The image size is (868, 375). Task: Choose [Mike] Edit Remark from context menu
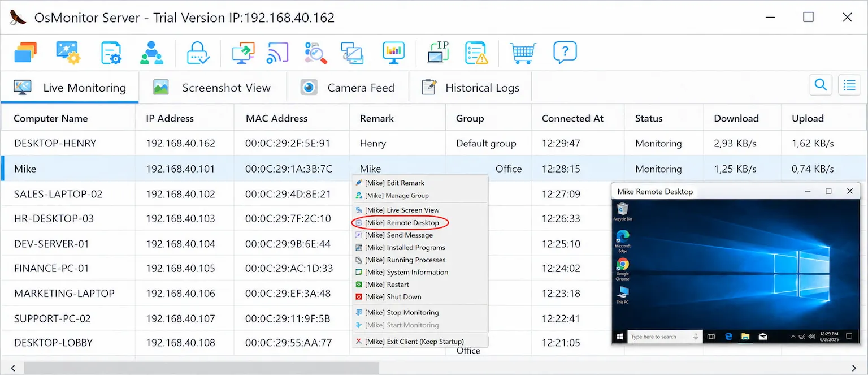[x=419, y=183]
